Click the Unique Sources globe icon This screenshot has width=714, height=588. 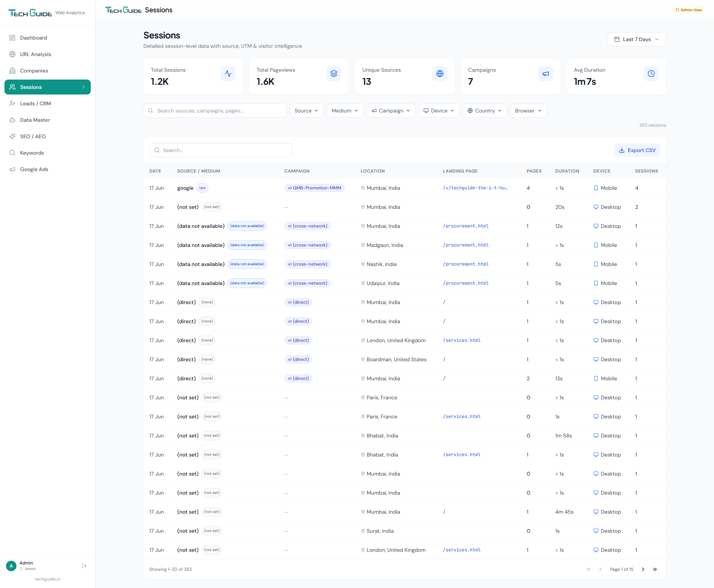[440, 74]
